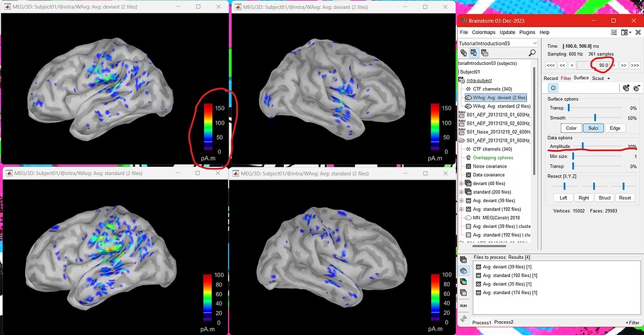Screen dimensions: 644x335
Task: Switch to the Scout tab
Action: (x=597, y=78)
